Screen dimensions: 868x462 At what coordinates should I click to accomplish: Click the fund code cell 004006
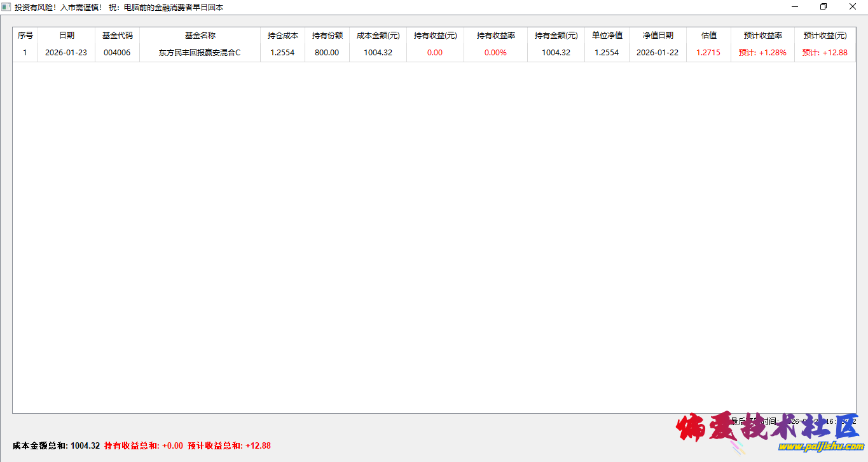click(117, 53)
